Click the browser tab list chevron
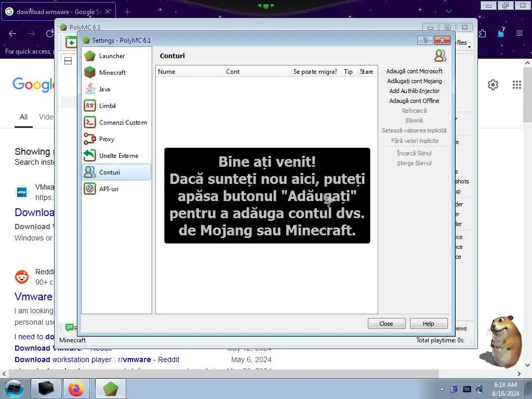The width and height of the screenshot is (532, 399). tap(448, 11)
